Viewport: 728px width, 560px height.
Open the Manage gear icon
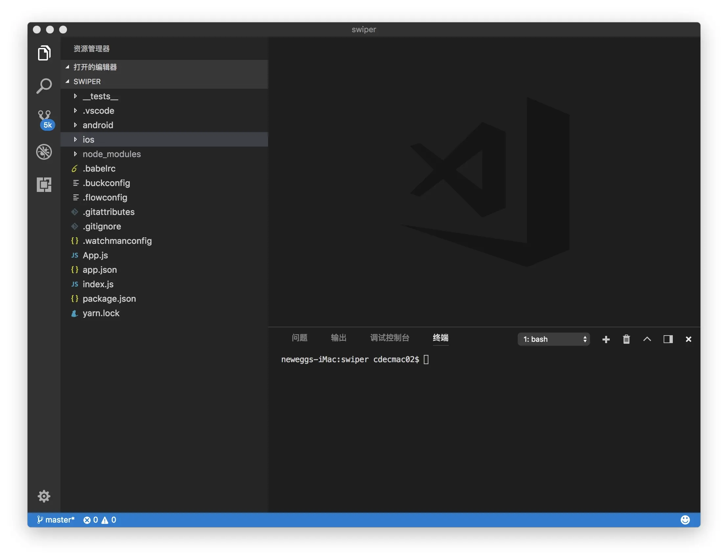44,496
